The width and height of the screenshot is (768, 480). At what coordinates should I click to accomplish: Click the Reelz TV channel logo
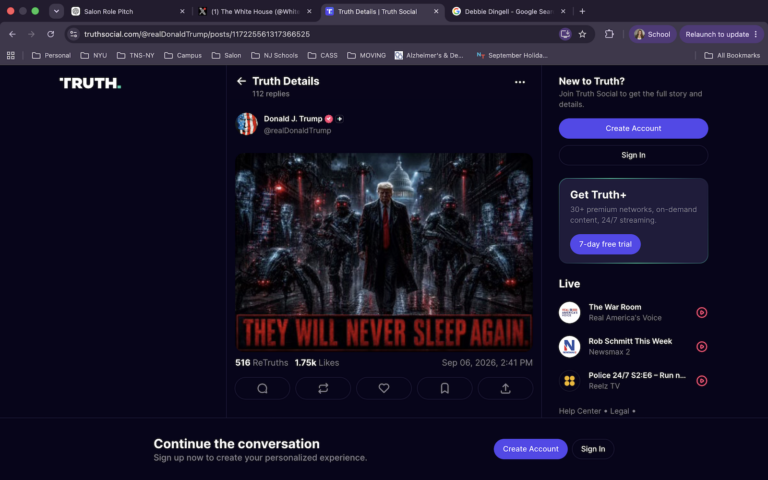click(569, 381)
